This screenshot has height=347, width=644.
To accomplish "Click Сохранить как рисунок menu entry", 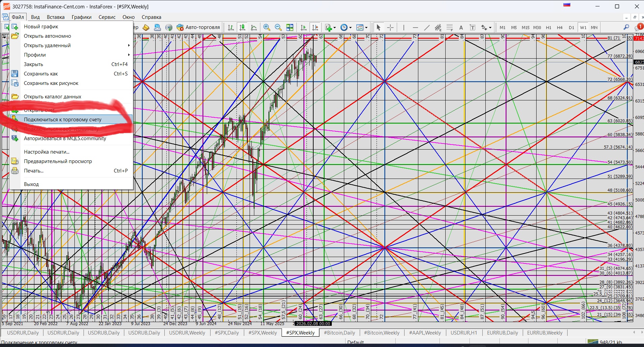I will (51, 83).
